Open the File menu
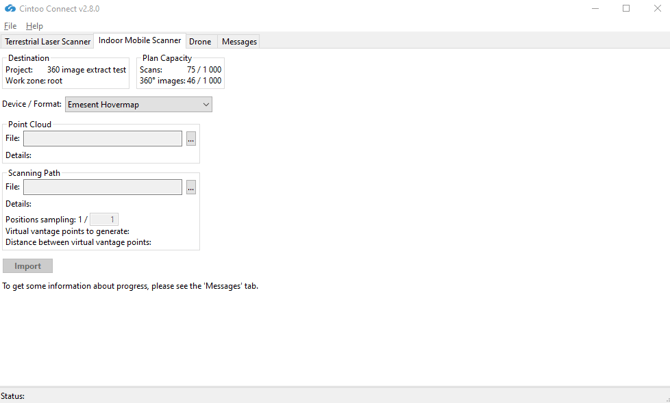 [10, 26]
